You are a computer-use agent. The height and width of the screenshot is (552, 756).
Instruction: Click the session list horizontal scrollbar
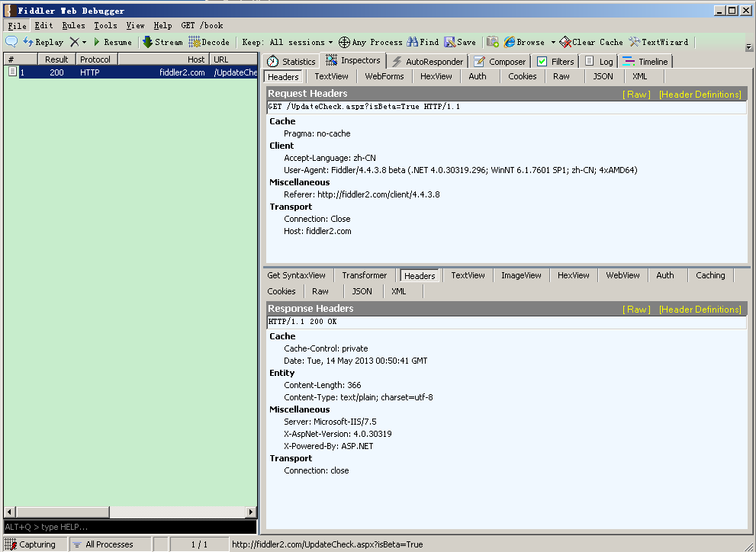130,512
